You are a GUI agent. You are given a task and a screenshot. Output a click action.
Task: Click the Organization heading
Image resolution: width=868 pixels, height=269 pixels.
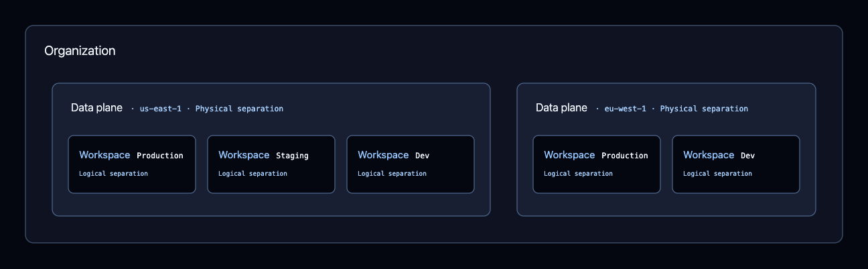click(80, 51)
